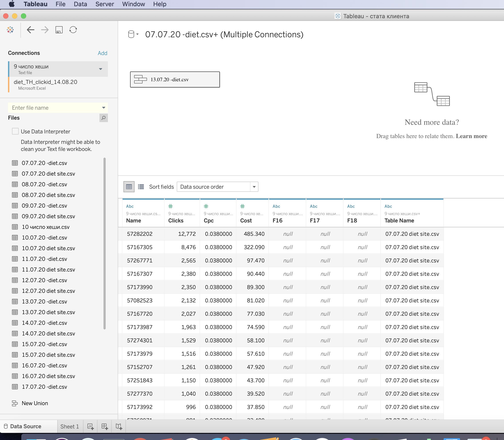
Task: Select the 13.07.20 -diet.csv table box
Action: pyautogui.click(x=175, y=79)
